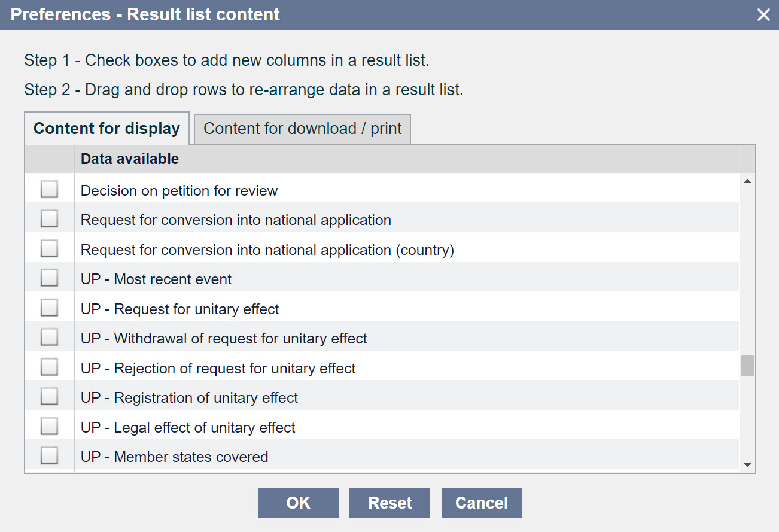
Task: Check UP - Rejection of request for unitary effect
Action: click(x=49, y=368)
